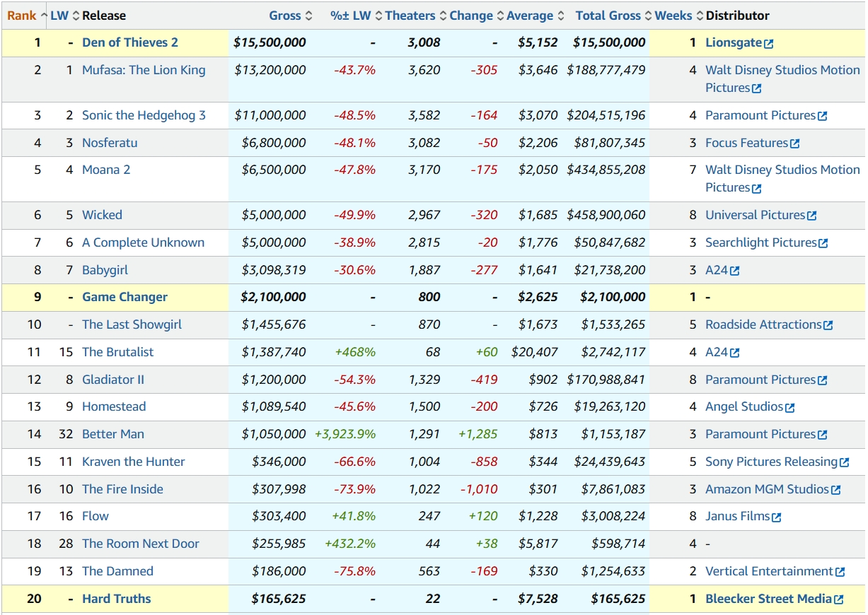Click external icon for Mufasa's Disney distributor
The width and height of the screenshot is (868, 615).
[x=757, y=89]
